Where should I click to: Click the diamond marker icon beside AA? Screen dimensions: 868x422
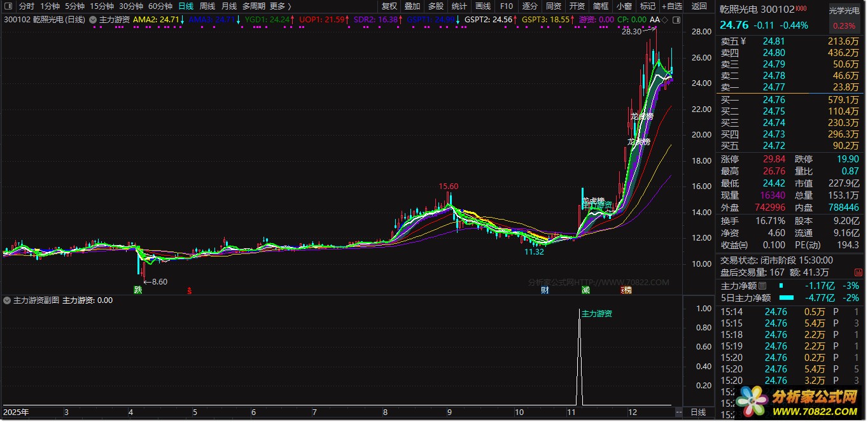[x=666, y=20]
